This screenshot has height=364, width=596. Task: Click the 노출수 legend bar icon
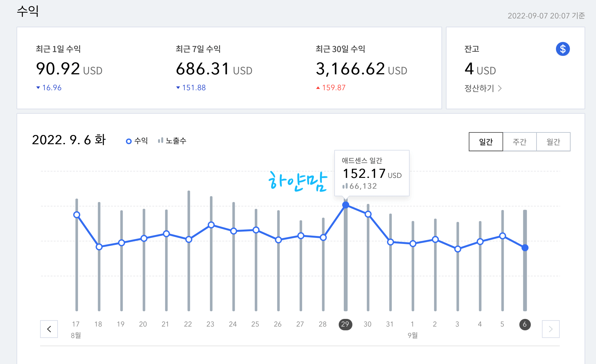[161, 140]
